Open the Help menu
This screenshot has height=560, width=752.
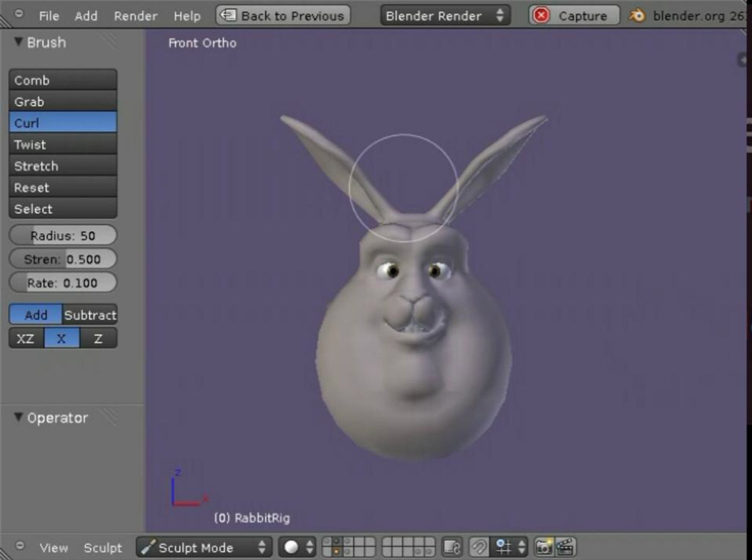click(x=187, y=16)
